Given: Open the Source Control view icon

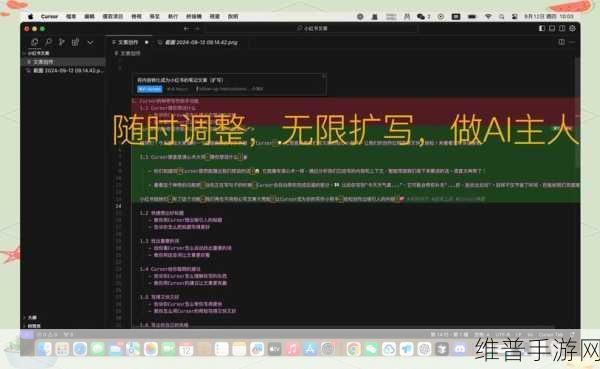Looking at the screenshot, I should tap(62, 42).
